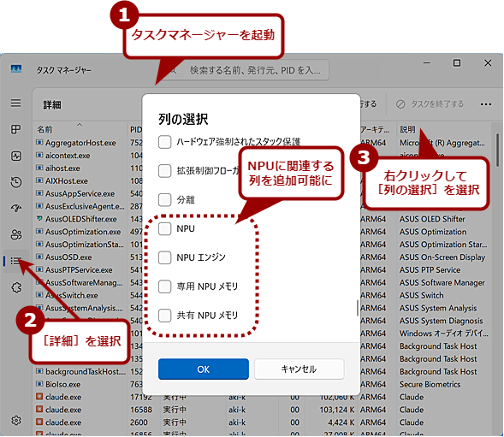504x437 pixels.
Task: Open the hamburger navigation menu
Action: pyautogui.click(x=15, y=103)
